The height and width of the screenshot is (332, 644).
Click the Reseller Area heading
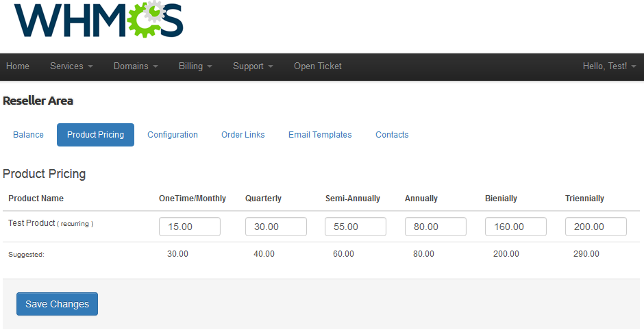pos(38,101)
